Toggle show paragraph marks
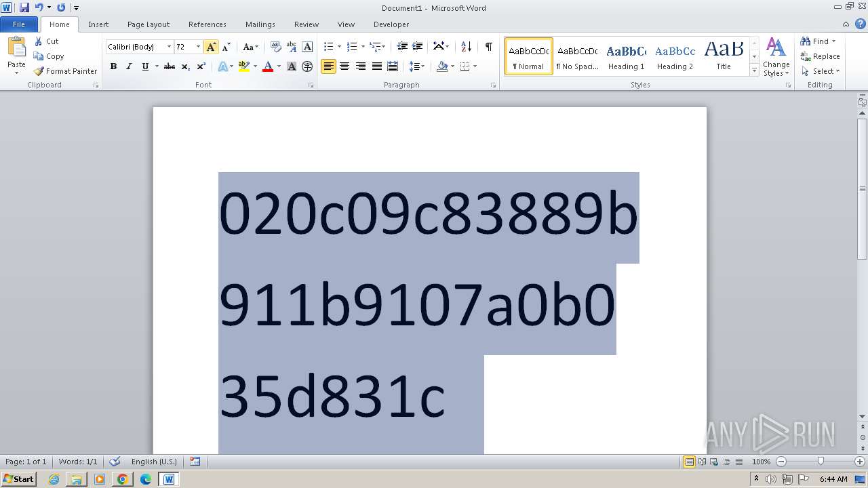Image resolution: width=868 pixels, height=488 pixels. pos(488,47)
